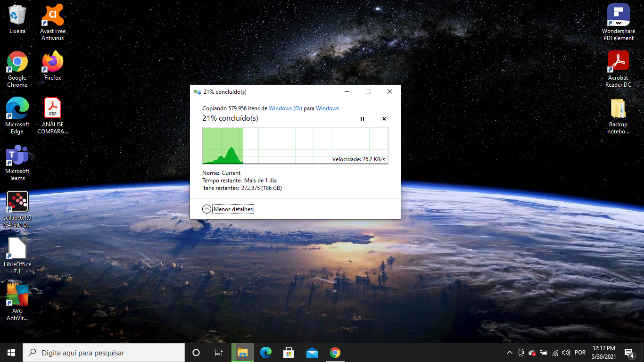
Task: Open the Windows destination link
Action: point(327,108)
